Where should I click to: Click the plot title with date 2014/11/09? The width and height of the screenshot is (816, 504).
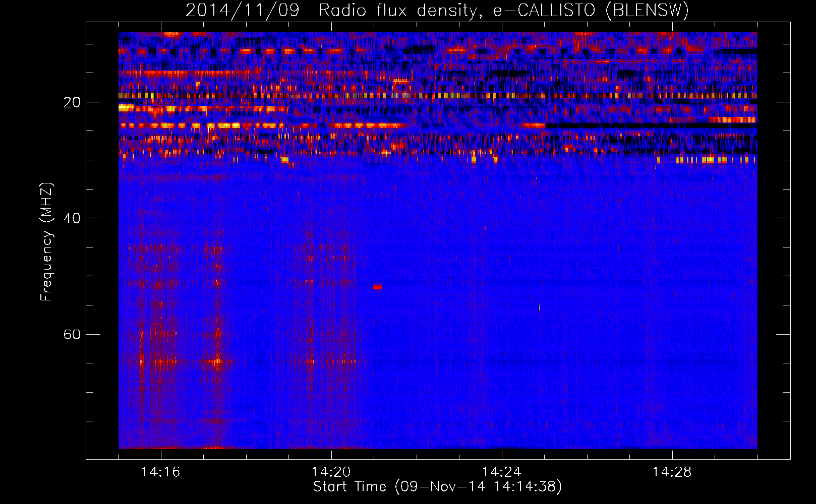tap(437, 10)
